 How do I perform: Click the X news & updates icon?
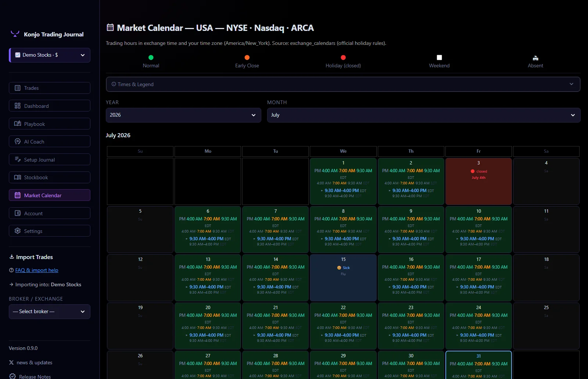(x=11, y=362)
